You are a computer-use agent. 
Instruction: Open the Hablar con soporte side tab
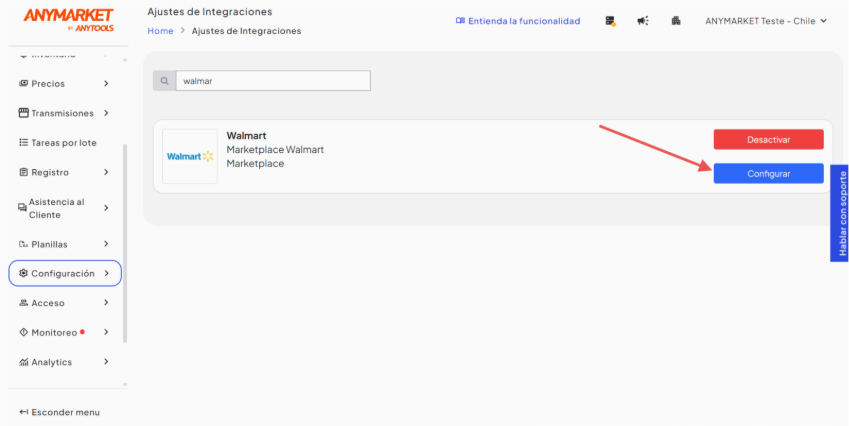pyautogui.click(x=840, y=213)
